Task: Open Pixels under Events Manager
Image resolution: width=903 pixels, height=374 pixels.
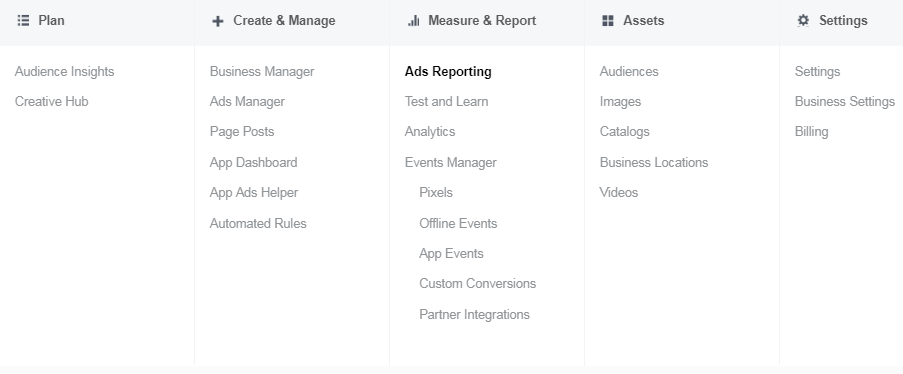Action: click(436, 192)
